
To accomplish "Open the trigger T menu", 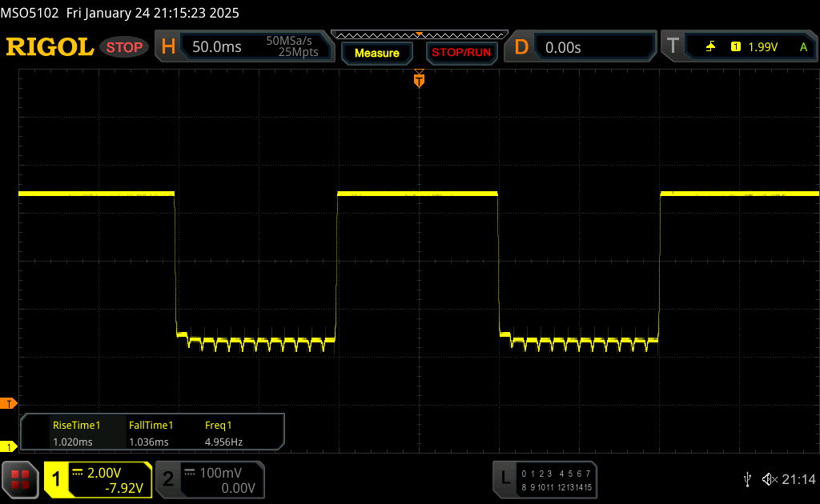I will pyautogui.click(x=673, y=46).
